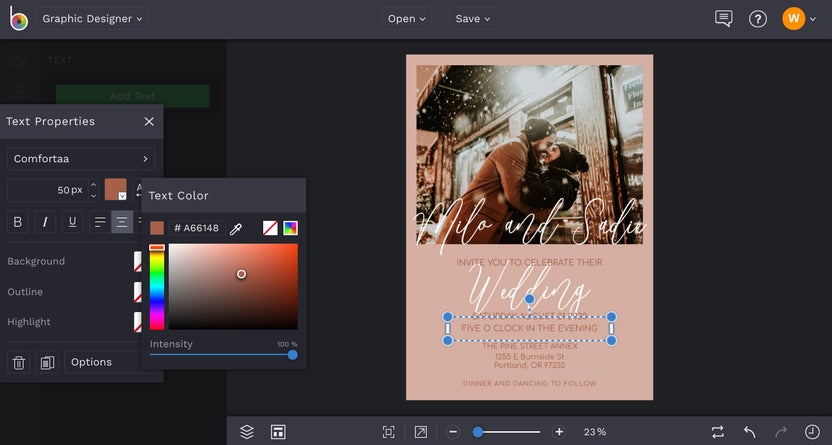Click the dimmed Add Text button
The width and height of the screenshot is (832, 445).
133,96
